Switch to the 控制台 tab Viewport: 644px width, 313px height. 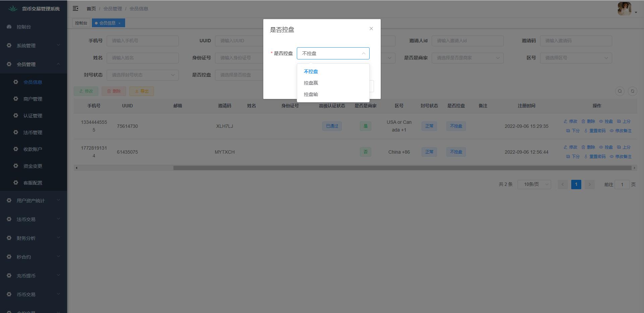(x=81, y=23)
